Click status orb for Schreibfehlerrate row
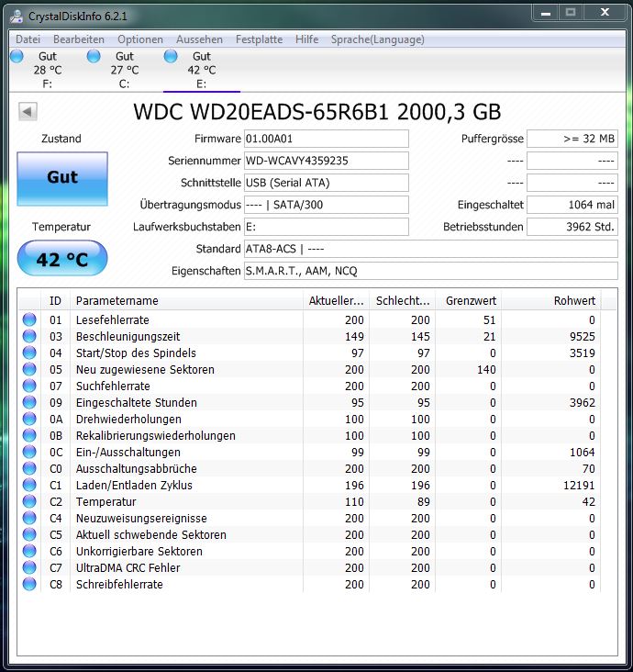 29,584
